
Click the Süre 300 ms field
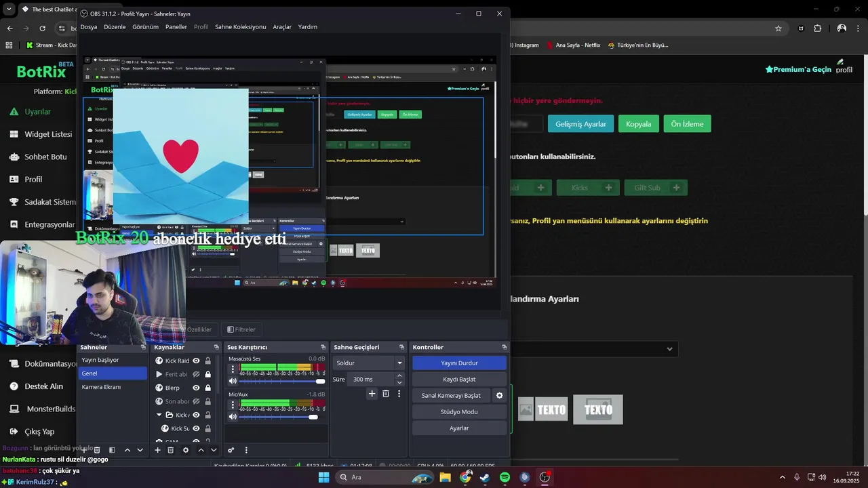click(370, 379)
